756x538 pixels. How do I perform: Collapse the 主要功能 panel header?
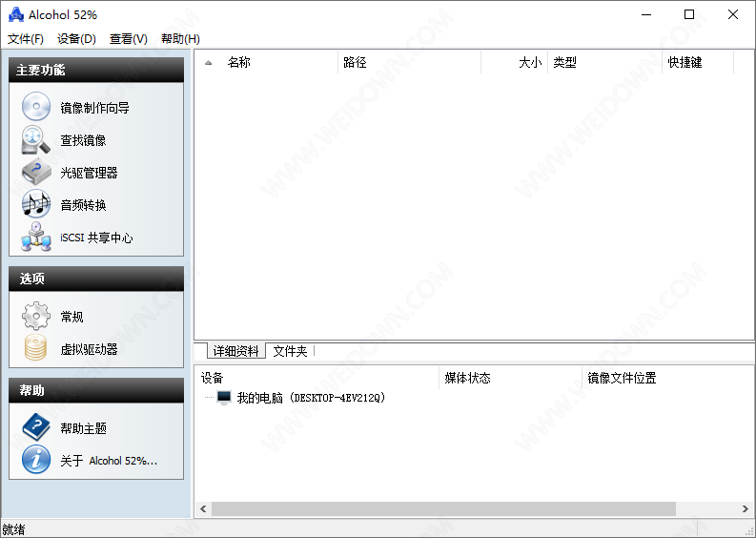point(96,70)
